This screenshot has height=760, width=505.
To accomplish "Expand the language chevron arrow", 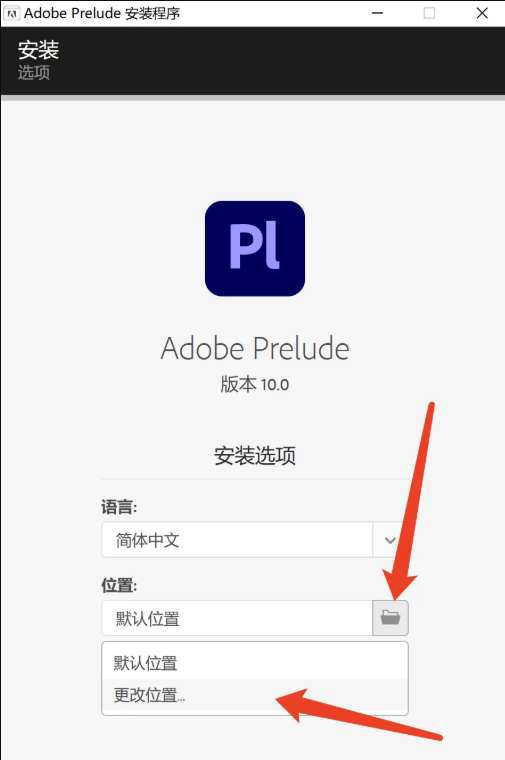I will click(x=390, y=540).
